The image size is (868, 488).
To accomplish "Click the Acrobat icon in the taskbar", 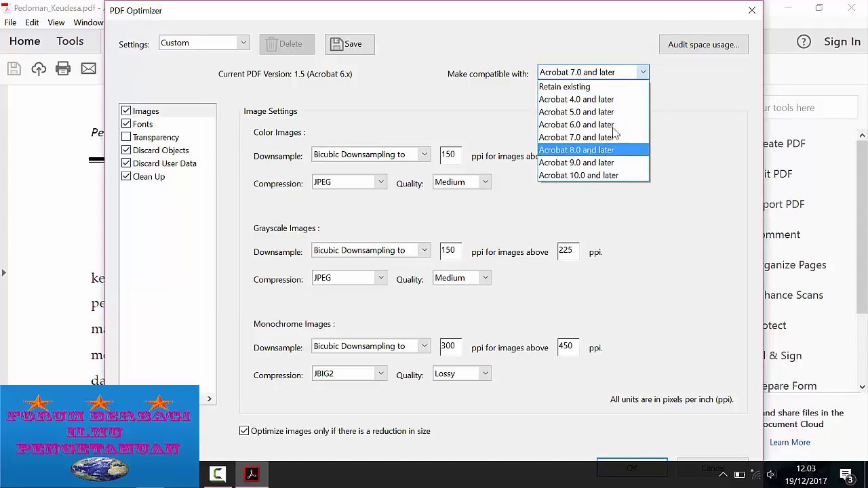I will coord(252,474).
